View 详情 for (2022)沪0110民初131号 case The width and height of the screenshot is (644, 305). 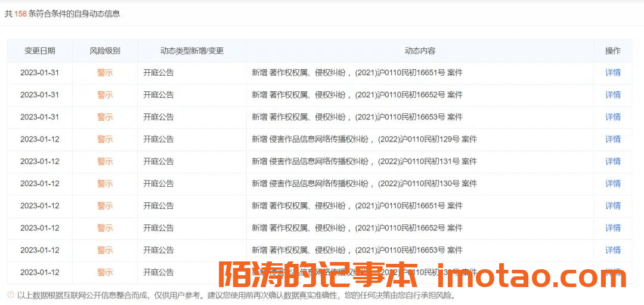612,161
